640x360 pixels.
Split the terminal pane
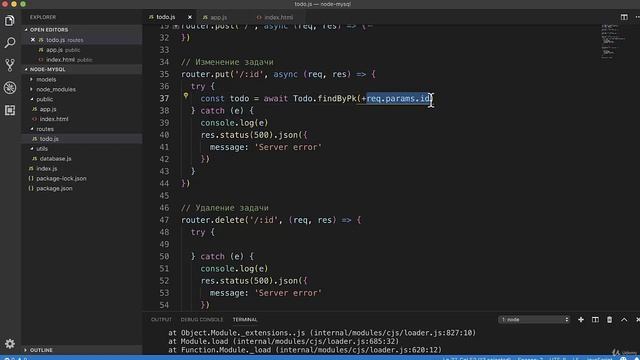[x=595, y=320]
